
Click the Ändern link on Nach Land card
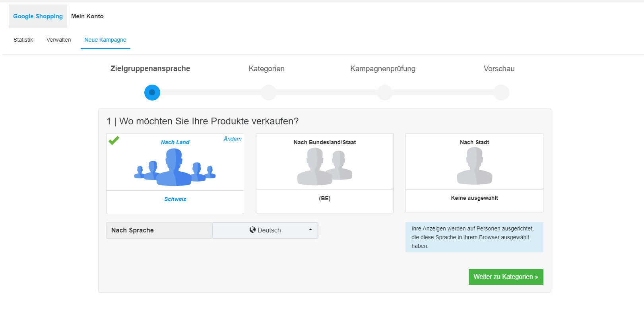[x=233, y=139]
